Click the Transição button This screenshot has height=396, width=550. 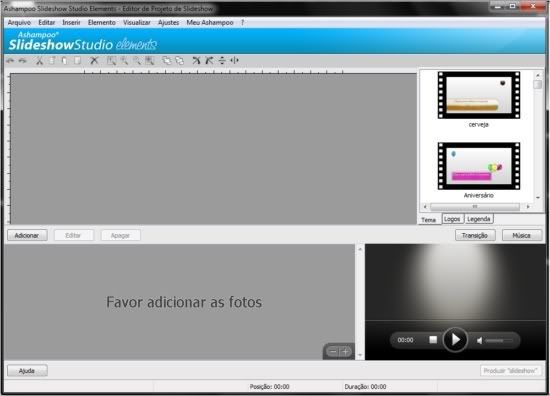point(475,235)
